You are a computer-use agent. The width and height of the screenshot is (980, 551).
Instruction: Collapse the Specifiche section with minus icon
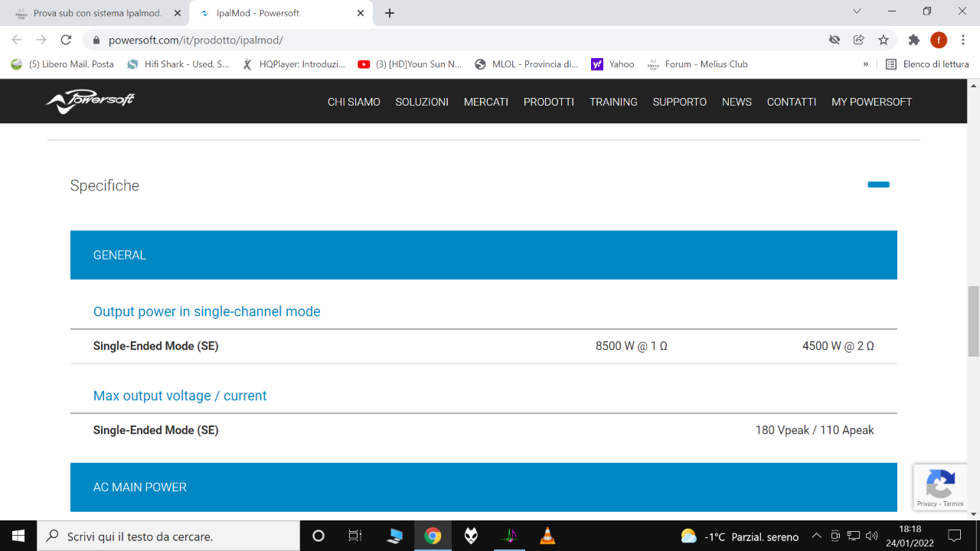pyautogui.click(x=878, y=184)
